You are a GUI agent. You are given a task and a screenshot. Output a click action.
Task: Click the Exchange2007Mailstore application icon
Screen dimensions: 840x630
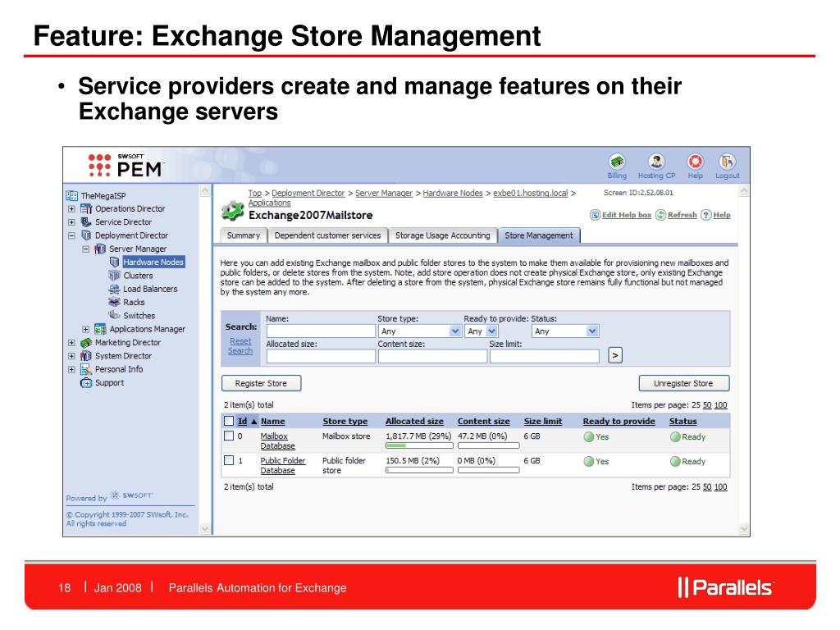pos(232,211)
